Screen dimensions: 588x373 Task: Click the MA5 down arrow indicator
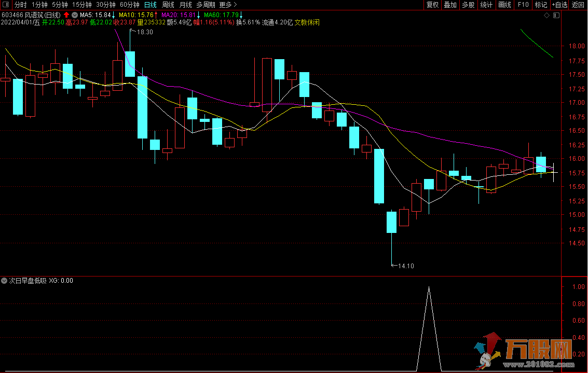113,16
